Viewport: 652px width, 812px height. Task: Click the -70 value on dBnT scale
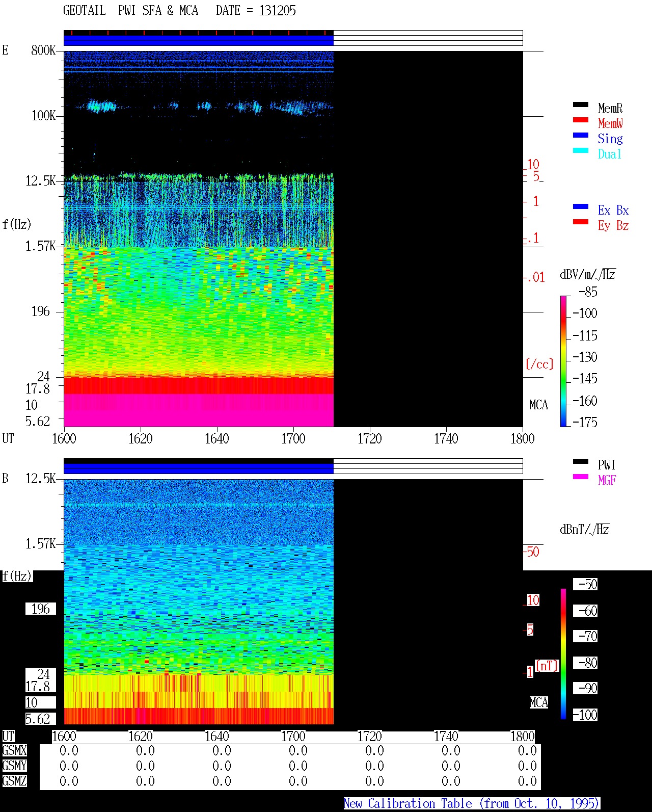[585, 636]
